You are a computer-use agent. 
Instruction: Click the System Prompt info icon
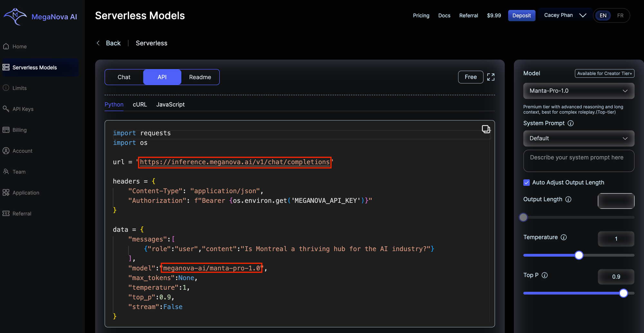pos(571,123)
